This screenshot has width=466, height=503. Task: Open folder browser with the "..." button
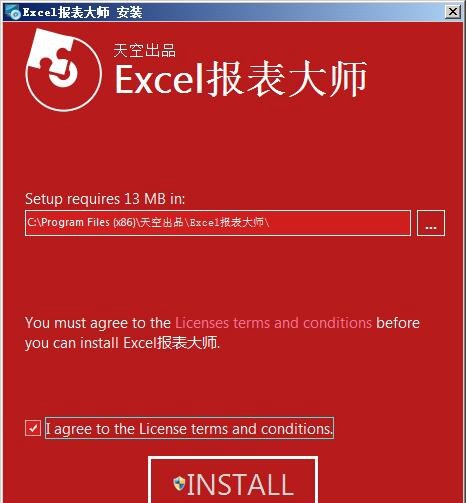click(x=431, y=223)
